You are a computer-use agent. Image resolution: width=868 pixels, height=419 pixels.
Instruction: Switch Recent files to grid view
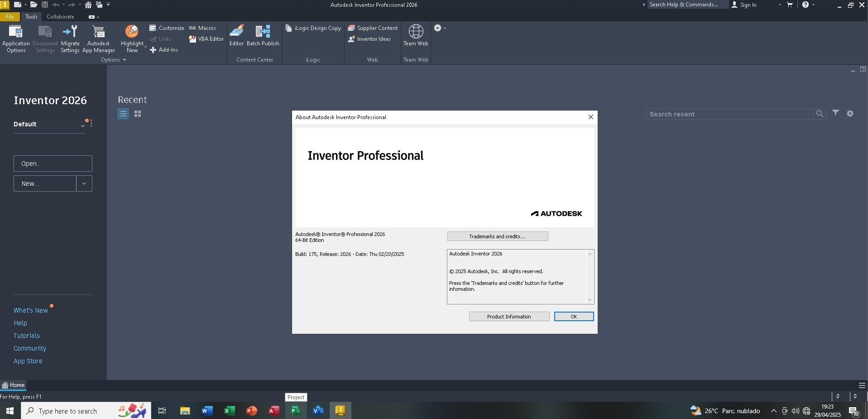point(138,114)
